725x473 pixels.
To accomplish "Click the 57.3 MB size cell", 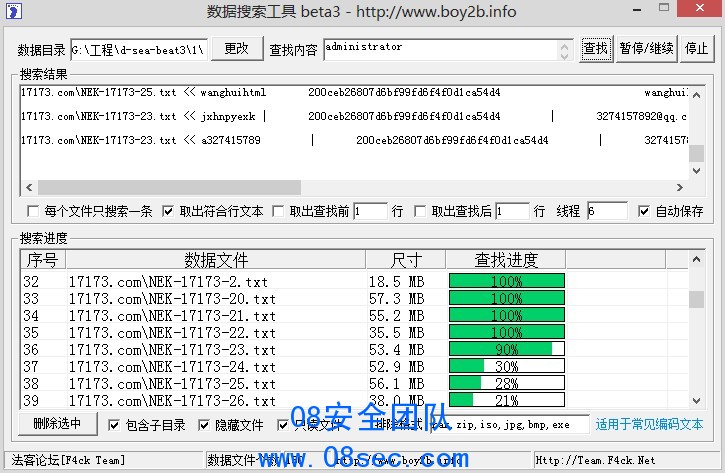I will click(396, 299).
